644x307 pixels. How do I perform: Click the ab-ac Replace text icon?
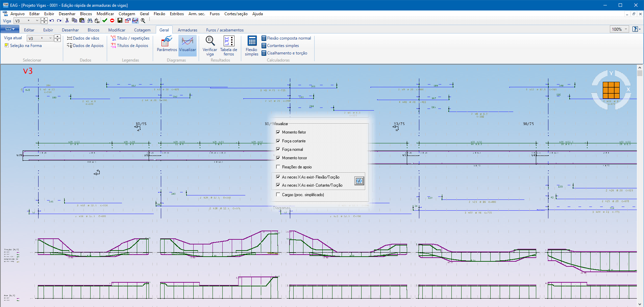coord(97,21)
